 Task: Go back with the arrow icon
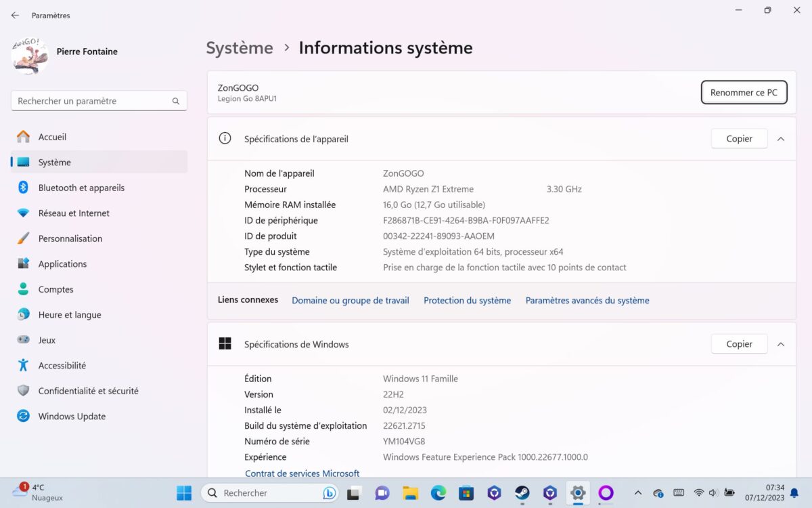pos(15,15)
